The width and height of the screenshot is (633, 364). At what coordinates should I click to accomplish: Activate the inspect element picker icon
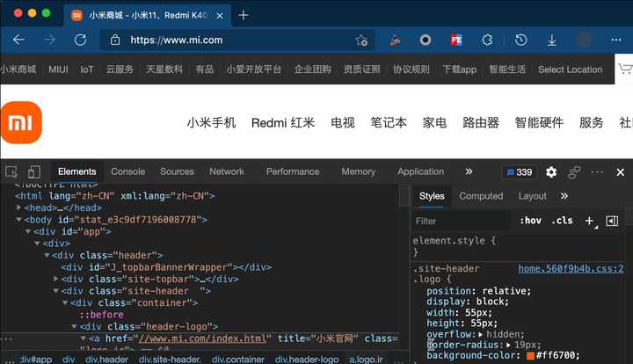pos(11,172)
